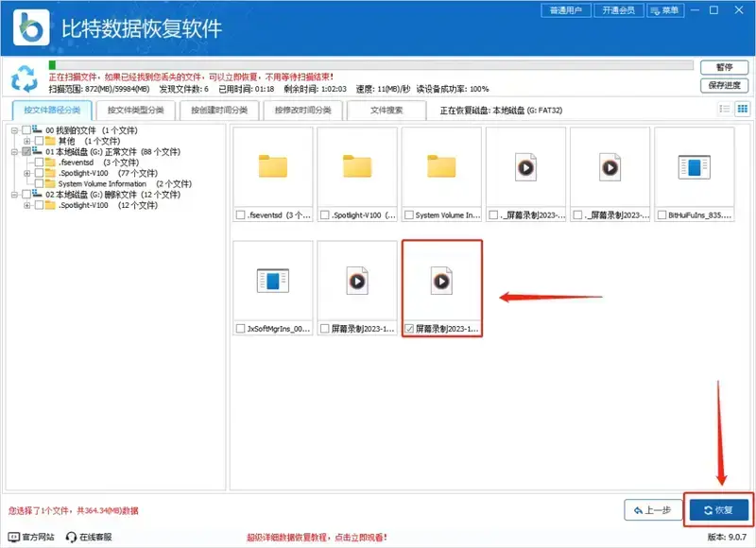Collapse the 00 找到的文件 node

[12, 129]
